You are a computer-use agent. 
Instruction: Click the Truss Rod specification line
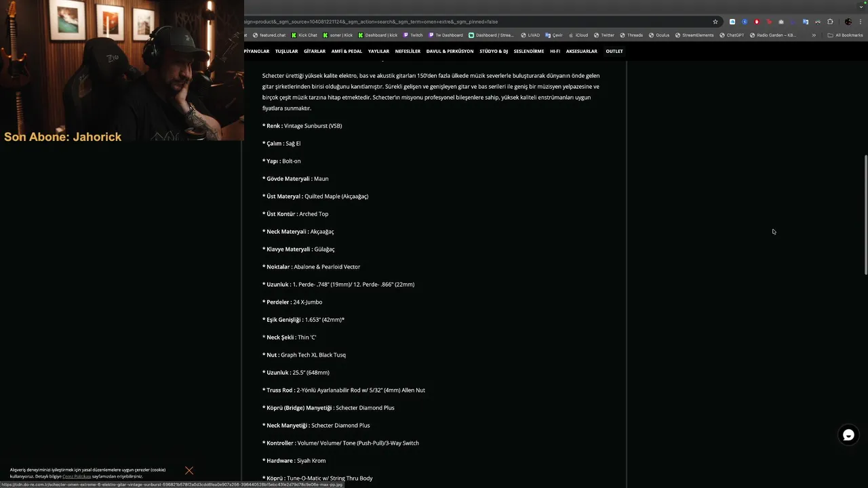click(x=344, y=390)
